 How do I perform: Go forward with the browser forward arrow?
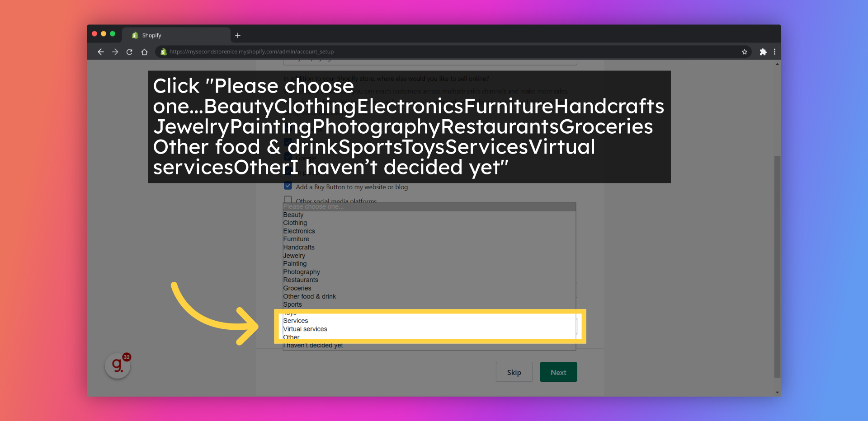coord(115,52)
